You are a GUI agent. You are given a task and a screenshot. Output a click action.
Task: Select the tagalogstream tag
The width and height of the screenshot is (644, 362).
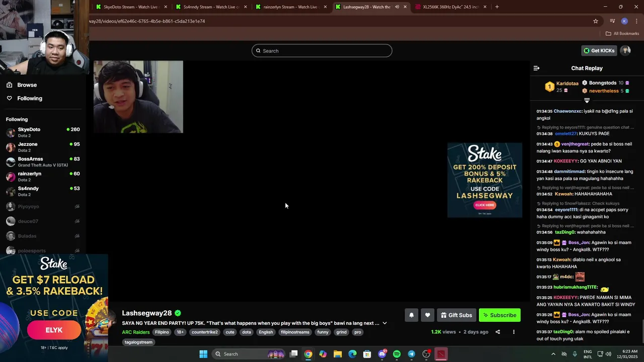tap(138, 342)
